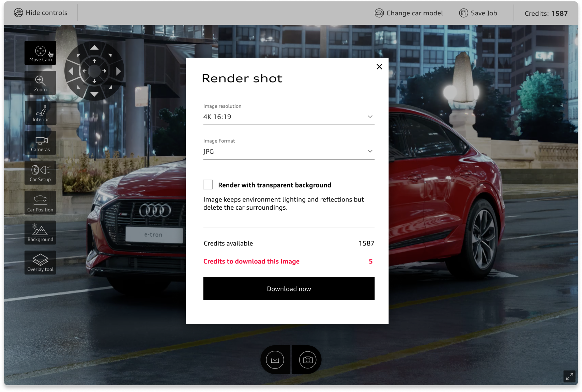582x392 pixels.
Task: Open the Cameras panel
Action: (40, 143)
